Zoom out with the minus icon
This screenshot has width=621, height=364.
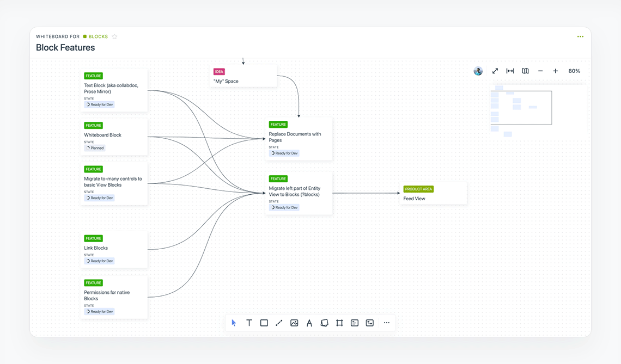coord(540,71)
